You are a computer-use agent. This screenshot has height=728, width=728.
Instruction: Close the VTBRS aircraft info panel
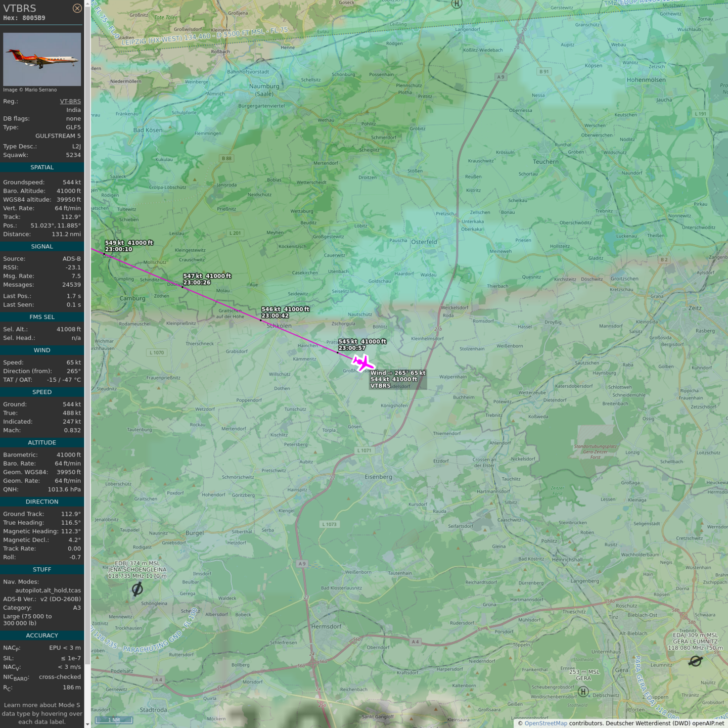coord(77,8)
